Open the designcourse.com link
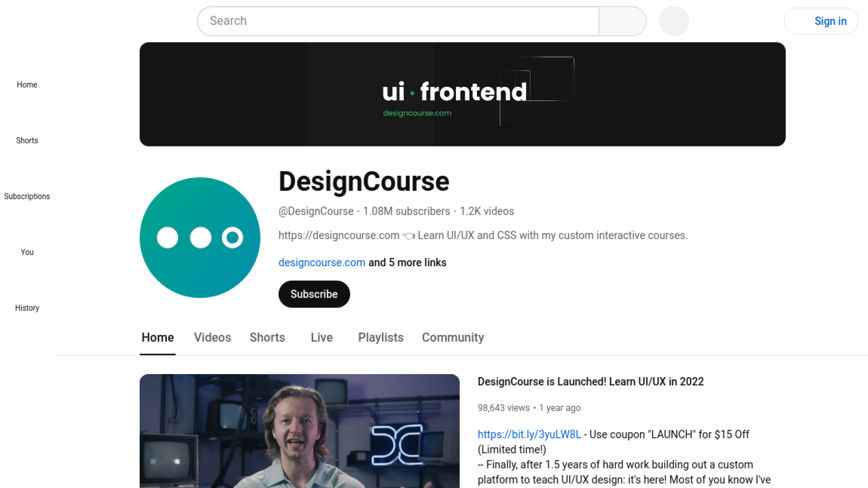Image resolution: width=868 pixels, height=488 pixels. tap(321, 263)
